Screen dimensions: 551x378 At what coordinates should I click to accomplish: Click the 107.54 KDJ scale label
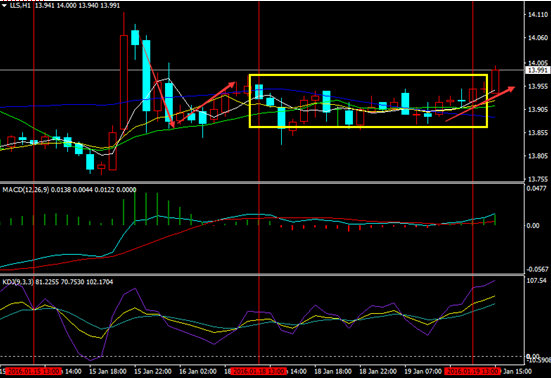[536, 280]
